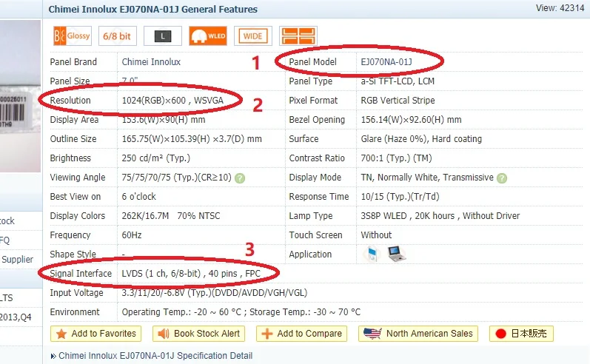
Task: Click Add to Favorites button
Action: 96,334
